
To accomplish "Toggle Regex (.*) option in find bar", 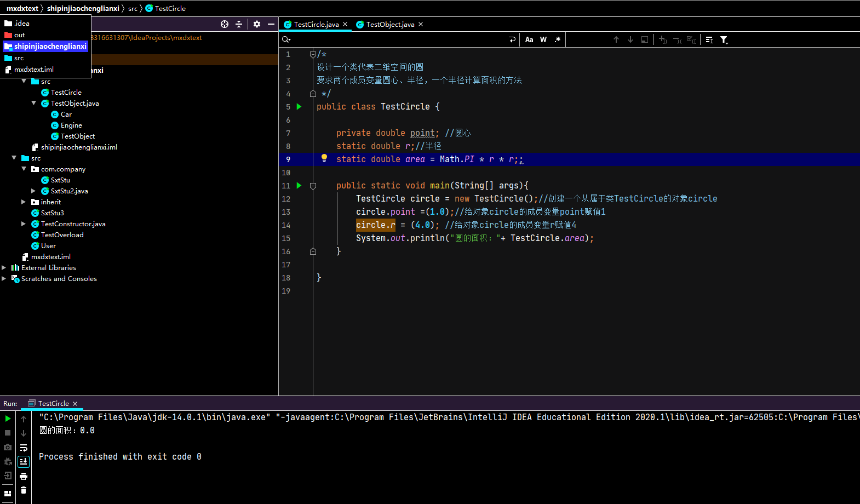I will coord(558,39).
